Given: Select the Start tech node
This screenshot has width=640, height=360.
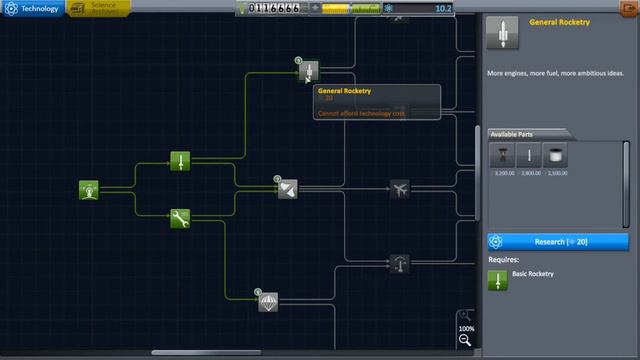Looking at the screenshot, I should click(89, 190).
